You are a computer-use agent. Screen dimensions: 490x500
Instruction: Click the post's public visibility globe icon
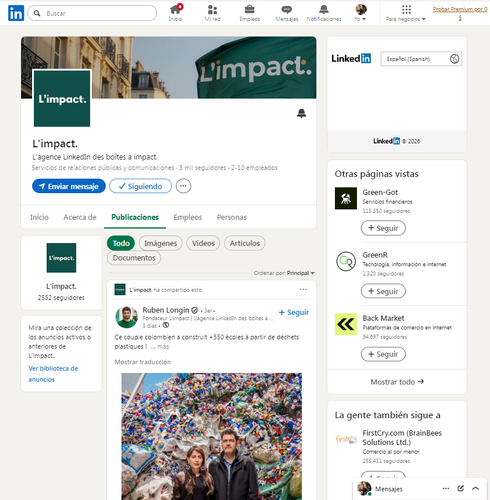[x=166, y=325]
